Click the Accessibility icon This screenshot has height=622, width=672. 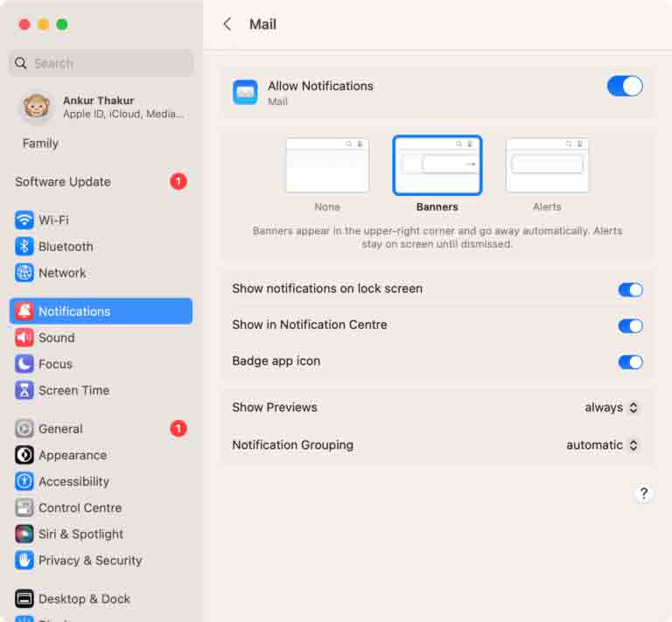coord(24,481)
